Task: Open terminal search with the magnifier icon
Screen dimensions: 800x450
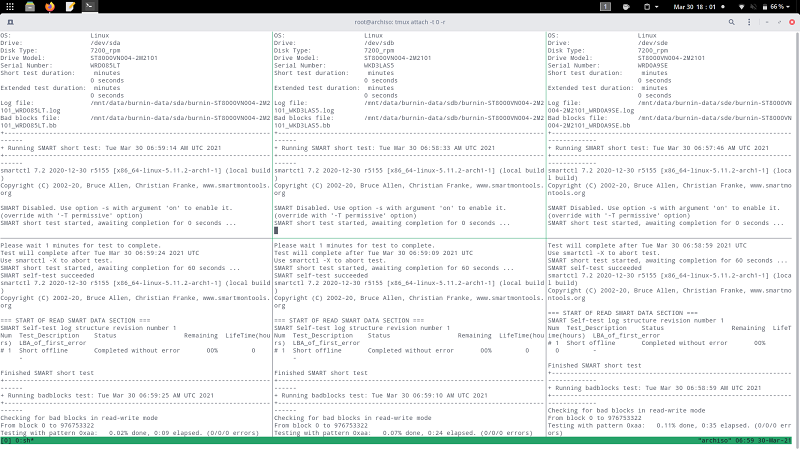Action: [x=731, y=21]
